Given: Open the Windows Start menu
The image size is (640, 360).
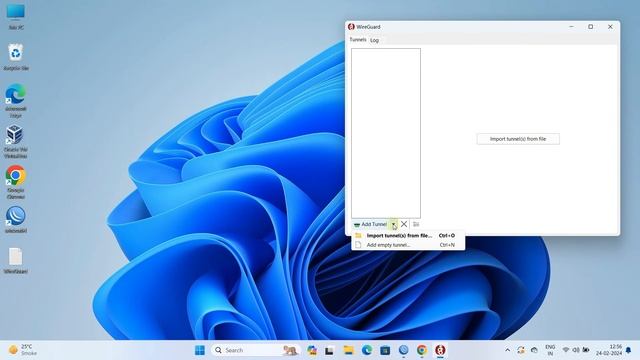Looking at the screenshot, I should coord(200,350).
